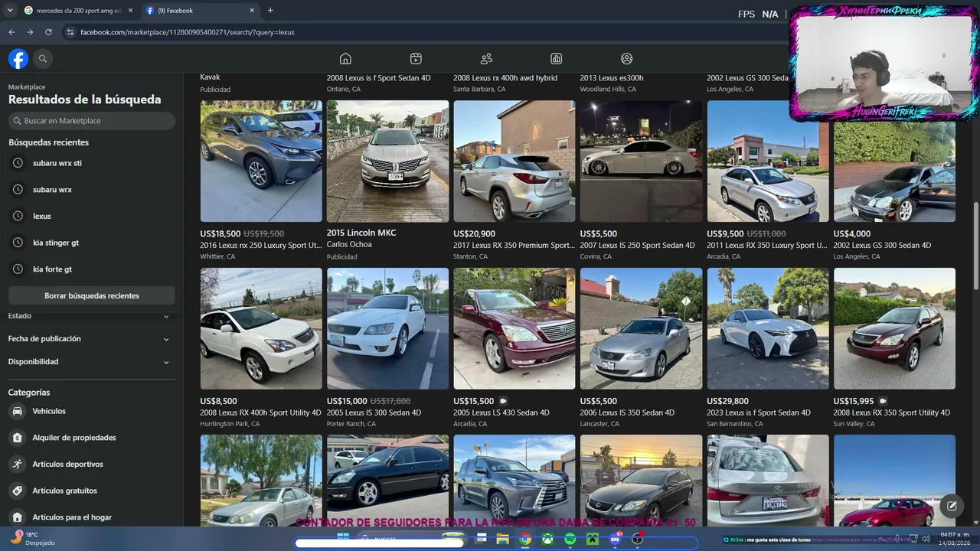The image size is (980, 551).
Task: Open the 2007 Lexus IS 250 listing photo
Action: tap(641, 161)
